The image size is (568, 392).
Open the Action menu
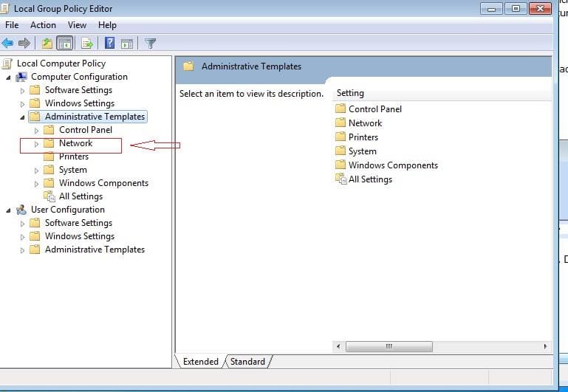click(x=43, y=25)
